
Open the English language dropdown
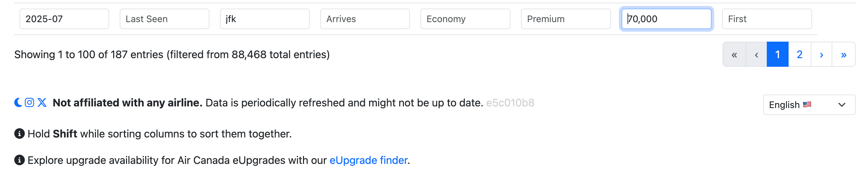tap(809, 105)
